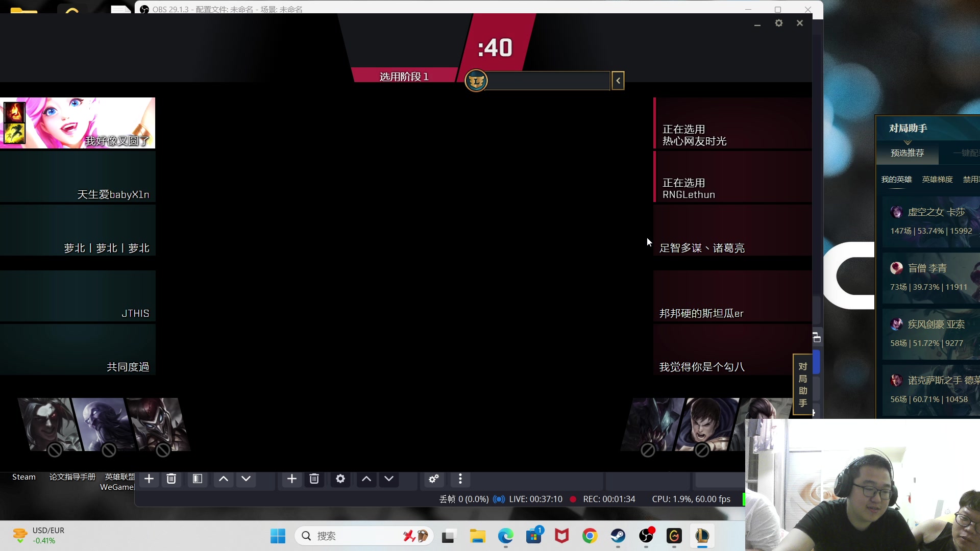The image size is (980, 551).
Task: Pick 虚空之女 卡莎 from recommended list
Action: coord(932,222)
